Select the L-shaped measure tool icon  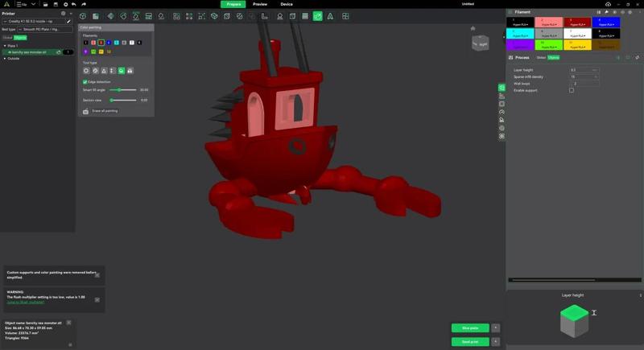click(265, 16)
